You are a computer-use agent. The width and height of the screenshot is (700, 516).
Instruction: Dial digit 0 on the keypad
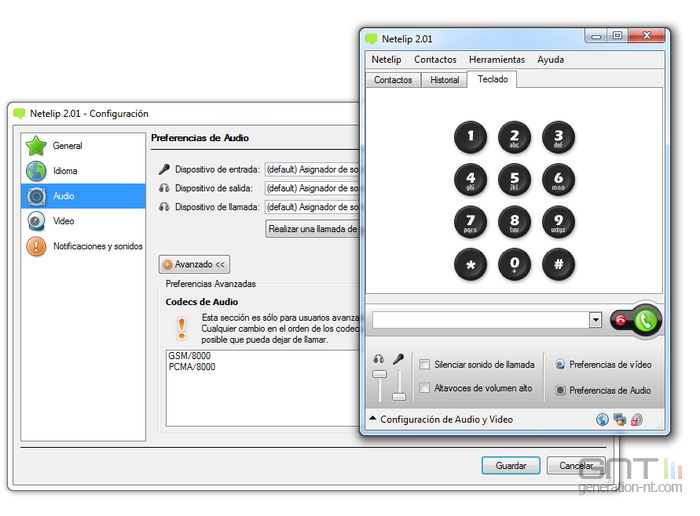[x=514, y=264]
